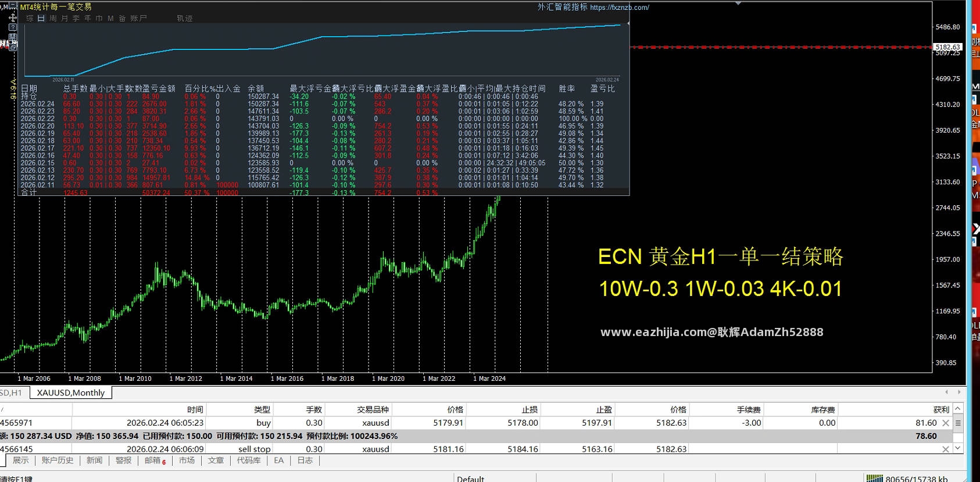Click the 80656/15738 kb traffic indicator
The image size is (980, 482).
coord(917,479)
